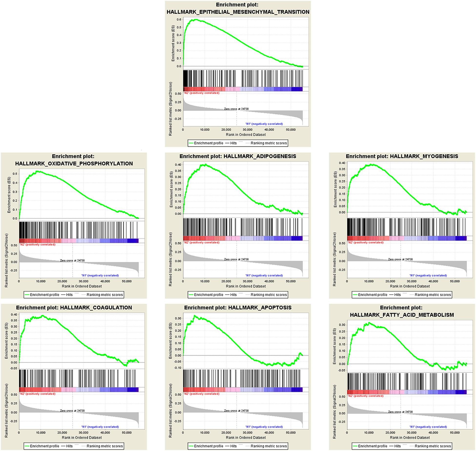Image resolution: width=476 pixels, height=451 pixels.
Task: Click 'N2' positively correlated label in Myogenesis plot
Action: click(x=365, y=243)
